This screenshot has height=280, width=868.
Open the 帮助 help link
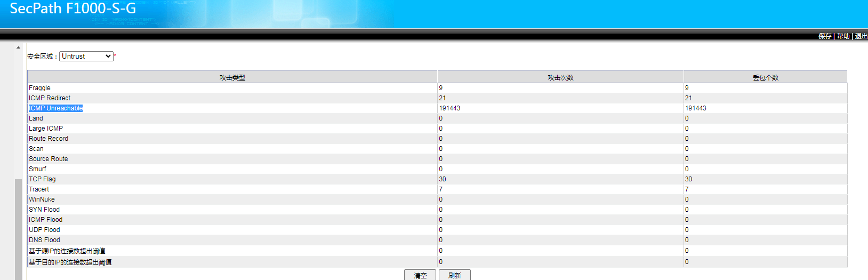[843, 36]
